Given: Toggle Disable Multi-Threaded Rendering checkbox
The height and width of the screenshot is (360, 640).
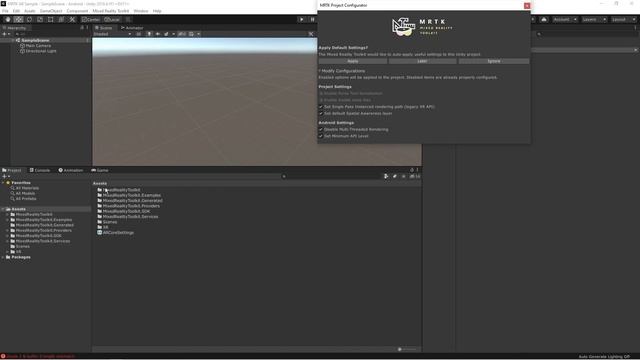Looking at the screenshot, I should 321,129.
